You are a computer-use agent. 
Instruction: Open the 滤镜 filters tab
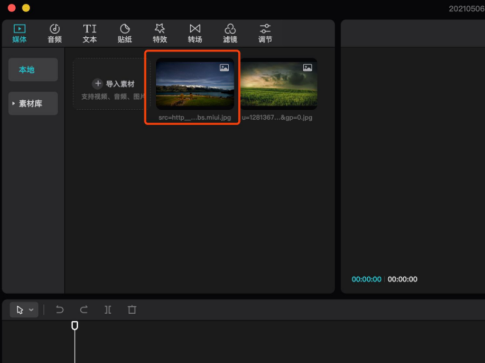[230, 33]
